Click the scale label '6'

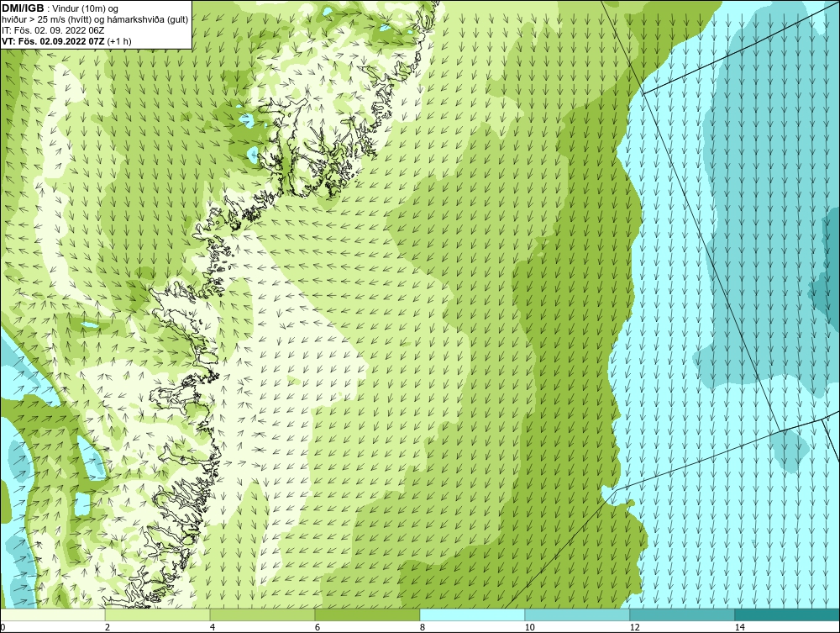[x=318, y=628]
